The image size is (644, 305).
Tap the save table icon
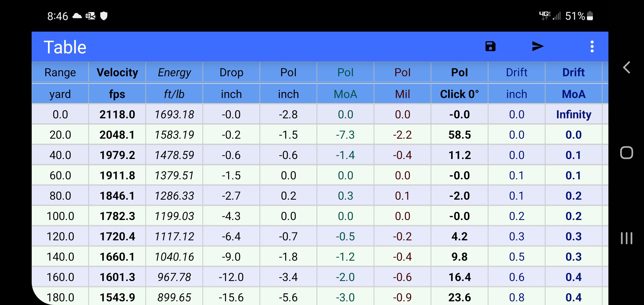490,46
